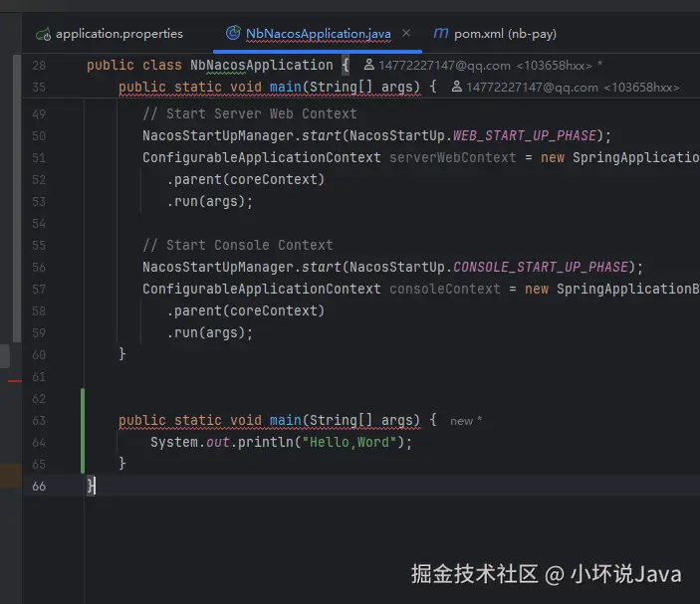The image size is (700, 604).
Task: Close the NbNacosApplication.java tab
Action: 406,34
